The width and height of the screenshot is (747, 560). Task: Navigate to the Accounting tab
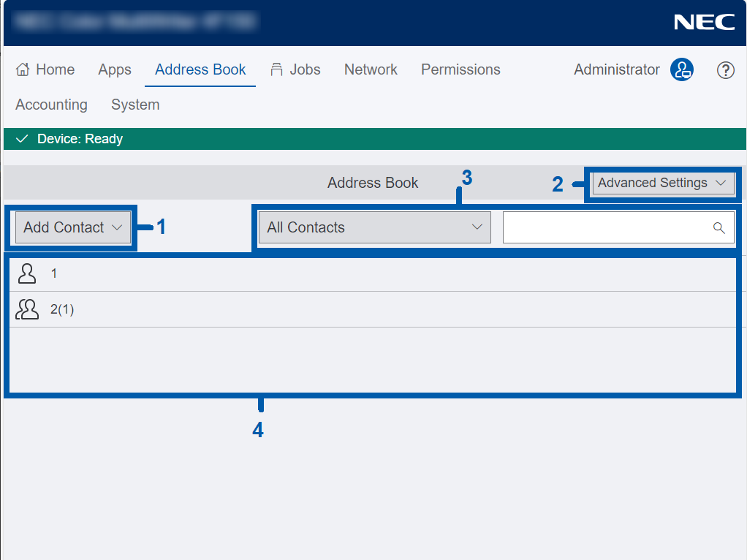click(51, 105)
